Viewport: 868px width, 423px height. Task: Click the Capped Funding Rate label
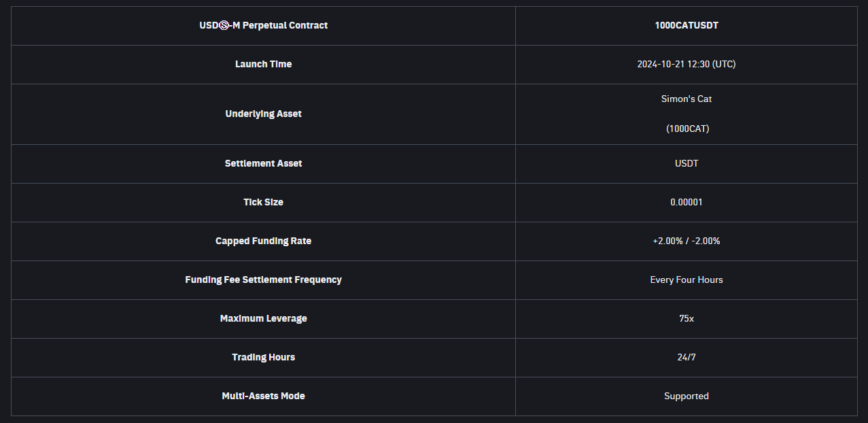coord(263,241)
